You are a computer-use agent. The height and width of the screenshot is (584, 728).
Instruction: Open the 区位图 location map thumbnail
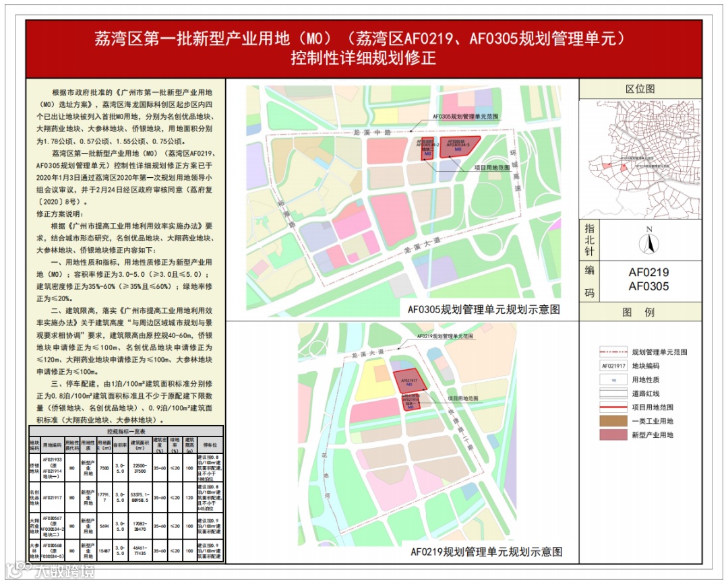click(640, 160)
